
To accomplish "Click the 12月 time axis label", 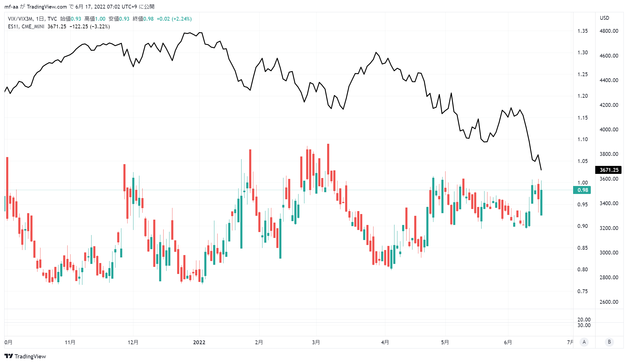I will pos(133,342).
